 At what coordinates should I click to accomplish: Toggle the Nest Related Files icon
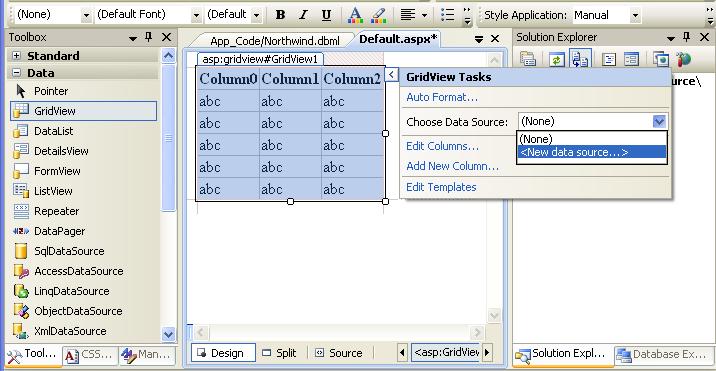point(580,59)
